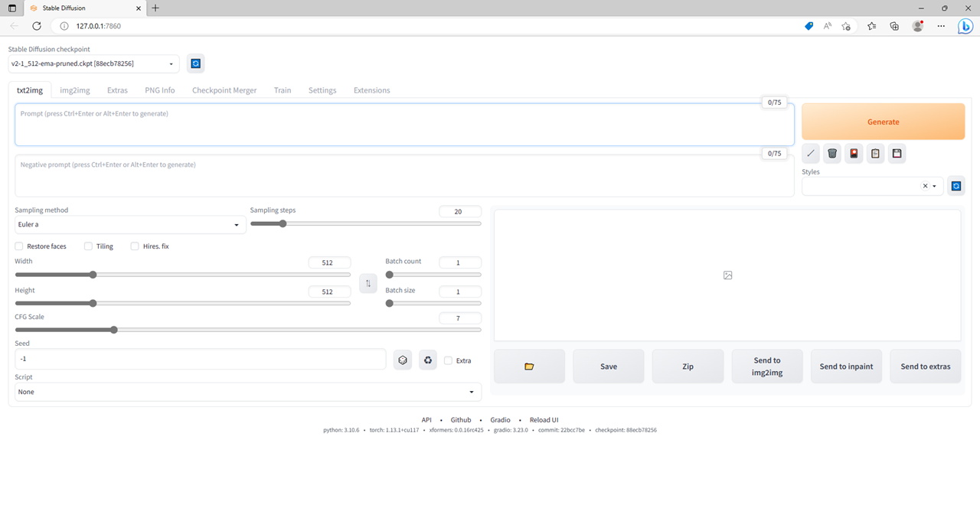Refresh the Stable Diffusion checkpoint list

(195, 64)
